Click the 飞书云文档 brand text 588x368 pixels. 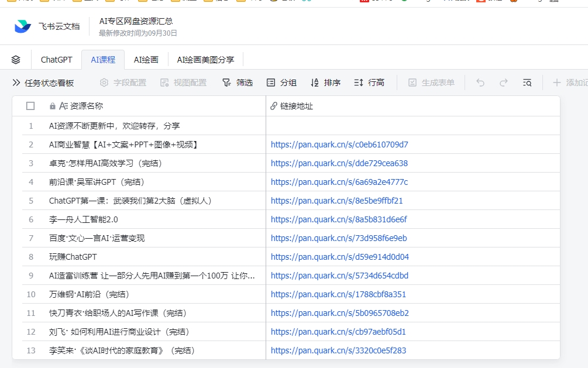coord(59,26)
